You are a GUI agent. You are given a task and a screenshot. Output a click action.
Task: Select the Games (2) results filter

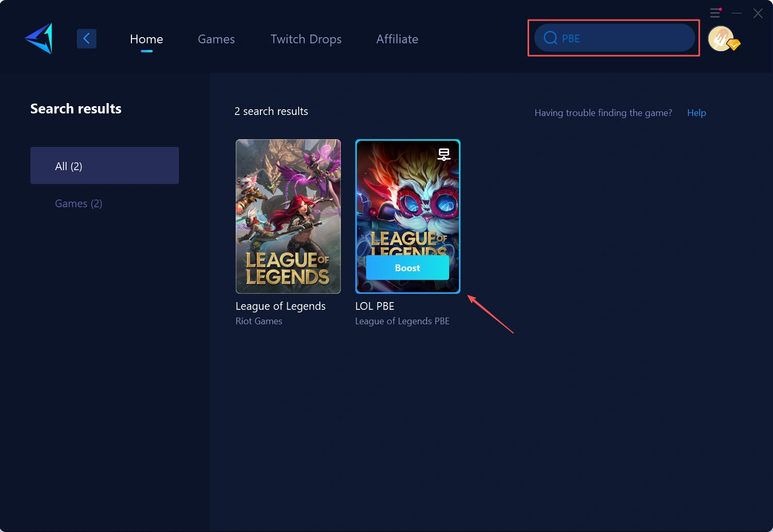[x=78, y=203]
